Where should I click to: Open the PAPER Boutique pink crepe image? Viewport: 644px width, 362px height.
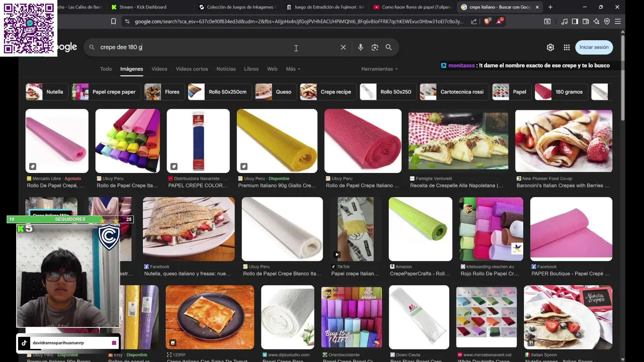(571, 229)
